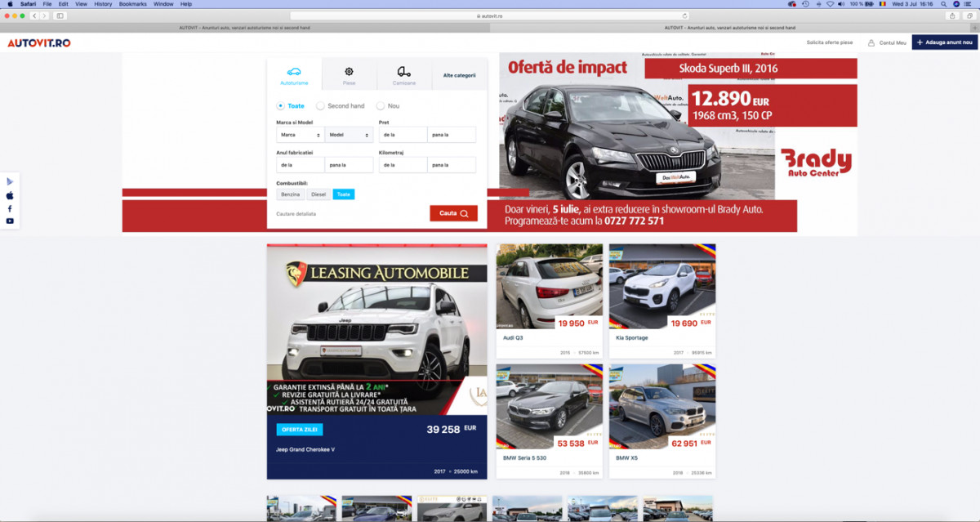This screenshot has width=980, height=522.
Task: Click the BMW X5 price 62 951 EUR
Action: 691,444
